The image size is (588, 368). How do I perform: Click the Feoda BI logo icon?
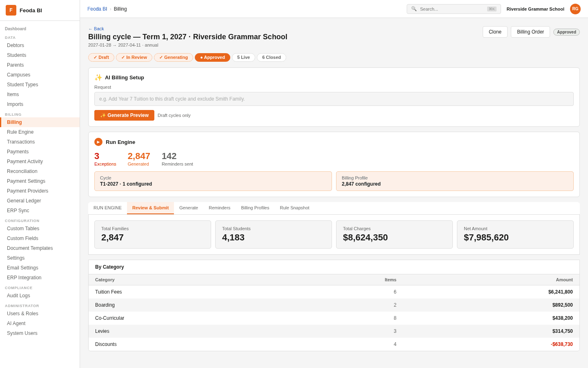[x=11, y=10]
